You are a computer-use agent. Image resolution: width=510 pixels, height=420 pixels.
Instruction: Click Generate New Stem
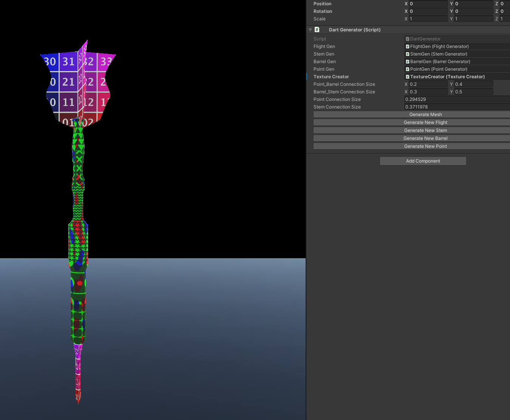pyautogui.click(x=425, y=130)
